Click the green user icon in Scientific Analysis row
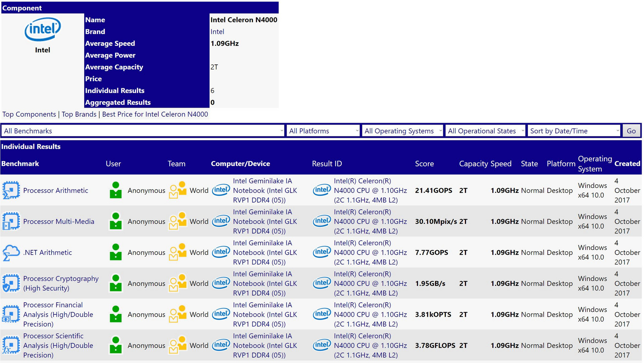 116,345
